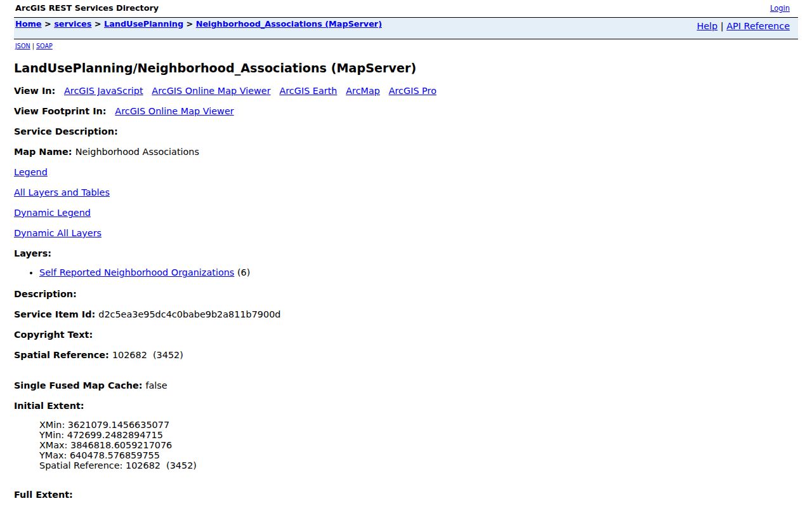This screenshot has height=508, width=812.
Task: View in ArcMap
Action: pyautogui.click(x=363, y=91)
